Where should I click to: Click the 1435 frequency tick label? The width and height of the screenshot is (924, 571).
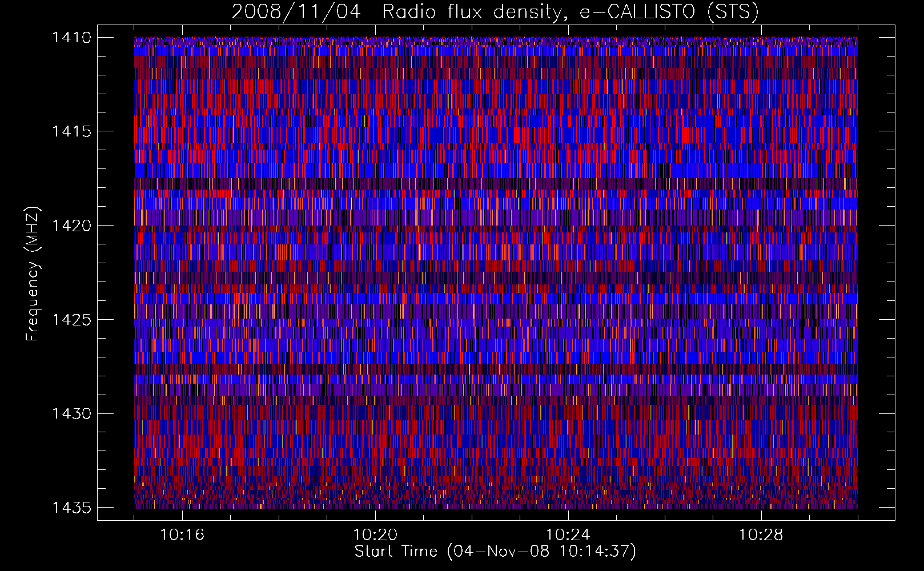(71, 508)
